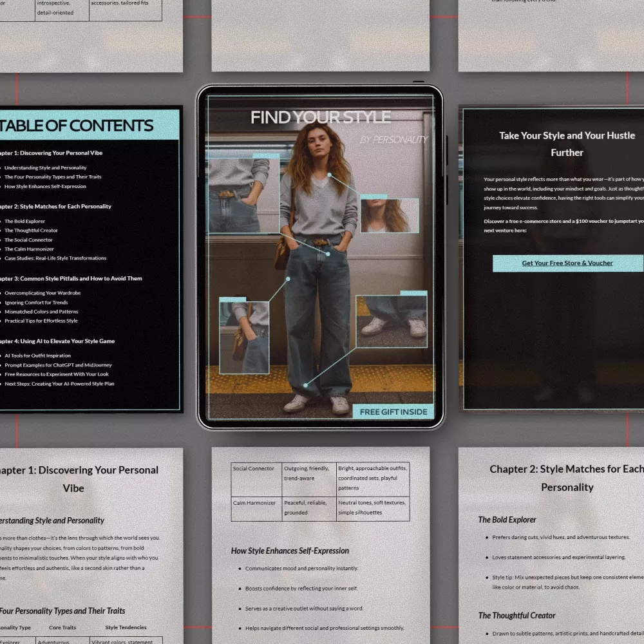This screenshot has height=644, width=644.
Task: Select the belt and pocket detail inset
Action: point(243,194)
